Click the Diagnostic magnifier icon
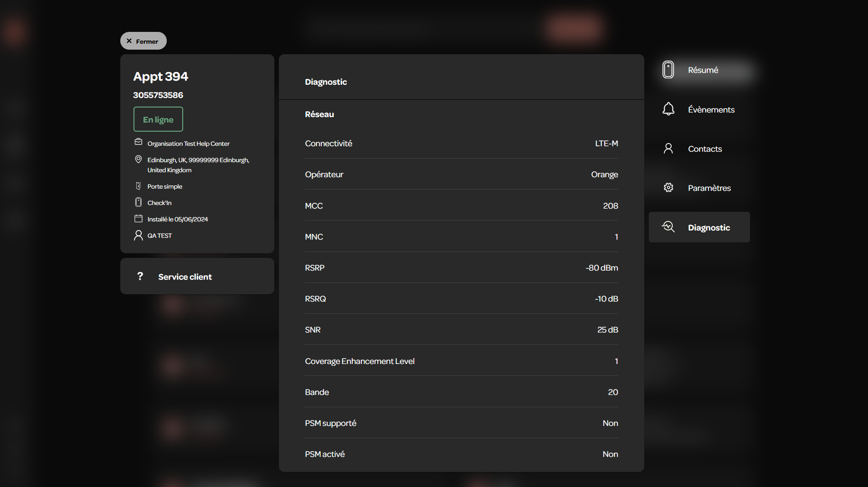The height and width of the screenshot is (487, 868). point(668,227)
